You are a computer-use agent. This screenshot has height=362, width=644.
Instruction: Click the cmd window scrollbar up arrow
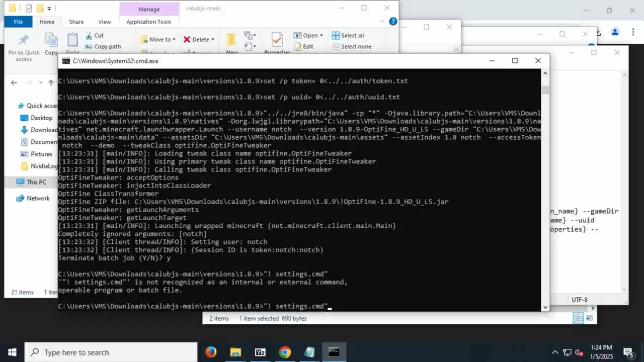pos(545,73)
